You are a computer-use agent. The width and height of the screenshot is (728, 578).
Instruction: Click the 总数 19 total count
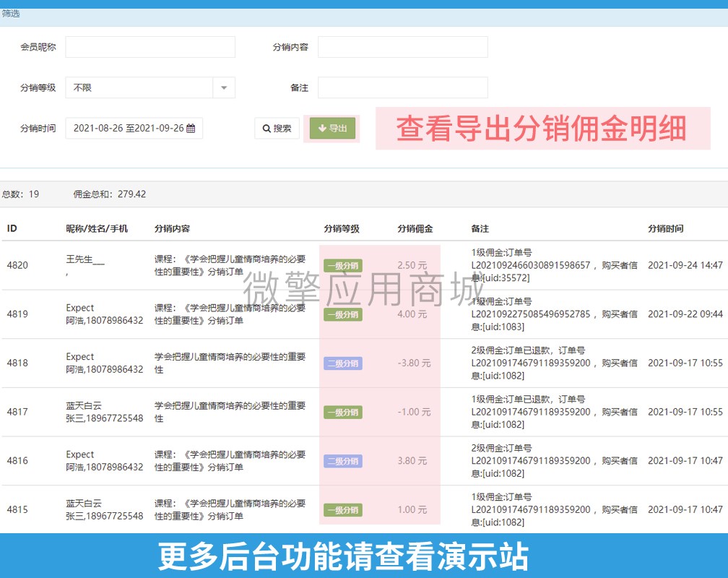(x=20, y=194)
